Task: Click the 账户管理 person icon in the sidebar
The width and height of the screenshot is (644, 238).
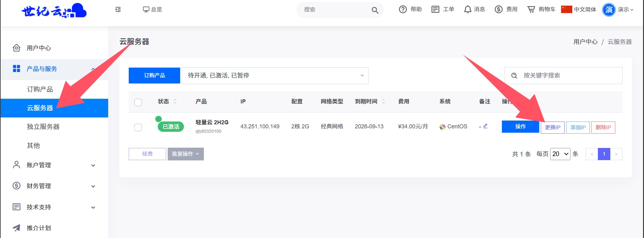Action: pos(17,165)
